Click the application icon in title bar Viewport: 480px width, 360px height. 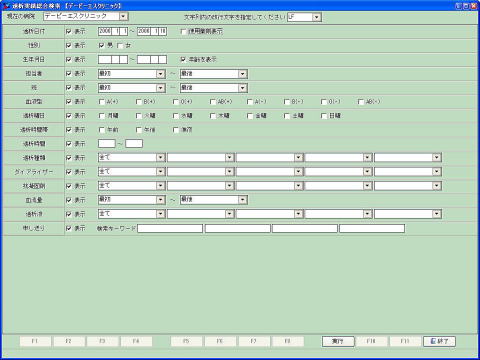pyautogui.click(x=6, y=6)
